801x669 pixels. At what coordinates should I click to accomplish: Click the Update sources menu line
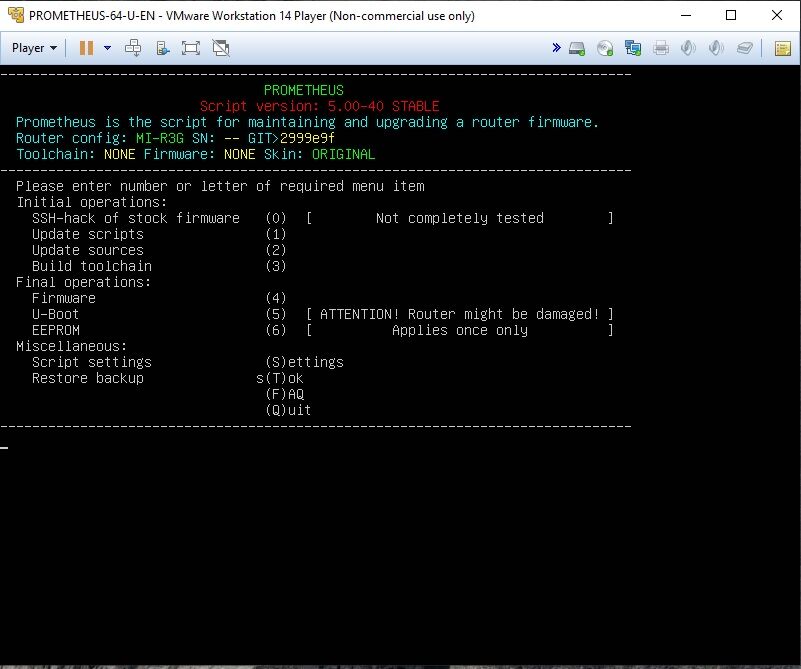click(159, 250)
